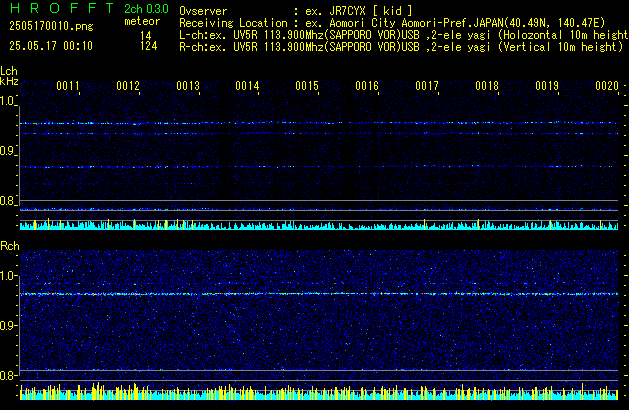Click time marker 0013

click(188, 86)
